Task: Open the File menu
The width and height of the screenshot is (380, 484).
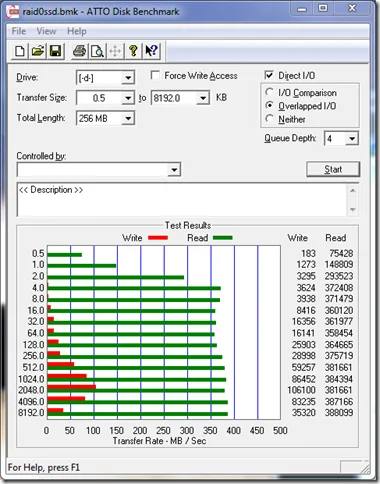Action: pyautogui.click(x=19, y=31)
